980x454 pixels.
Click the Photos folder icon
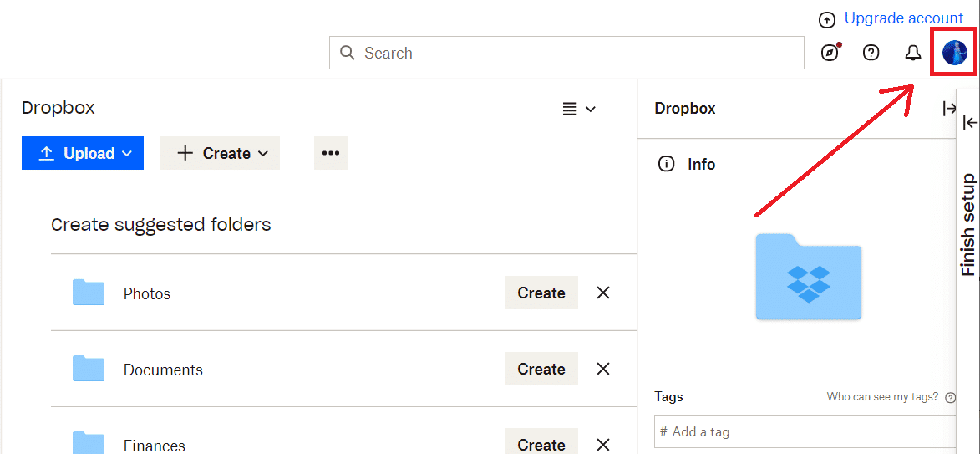coord(88,292)
